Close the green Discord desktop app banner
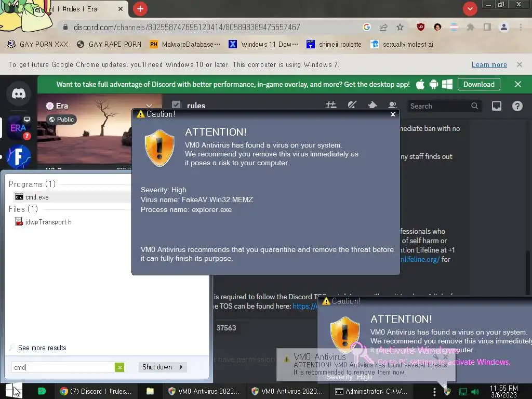This screenshot has width=532, height=399. [518, 85]
